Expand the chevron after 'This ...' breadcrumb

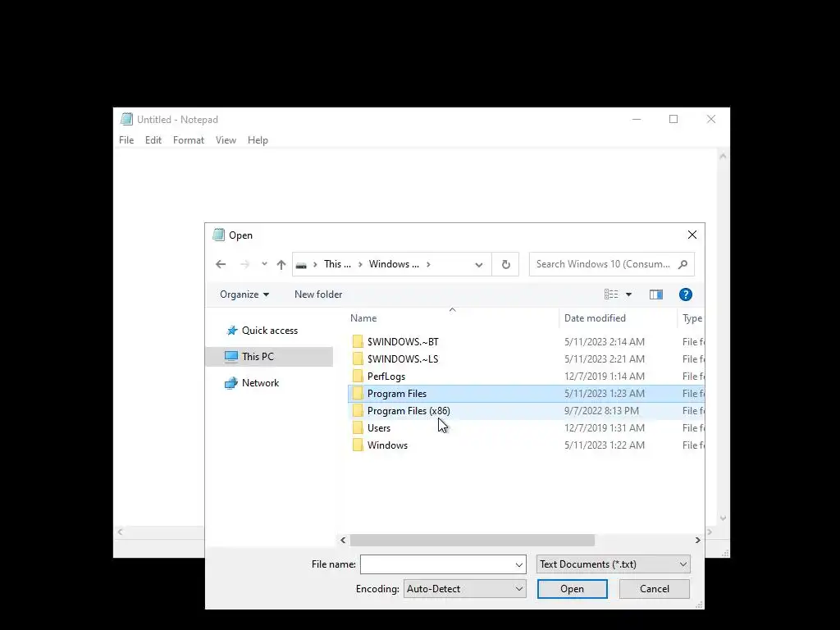pos(360,264)
